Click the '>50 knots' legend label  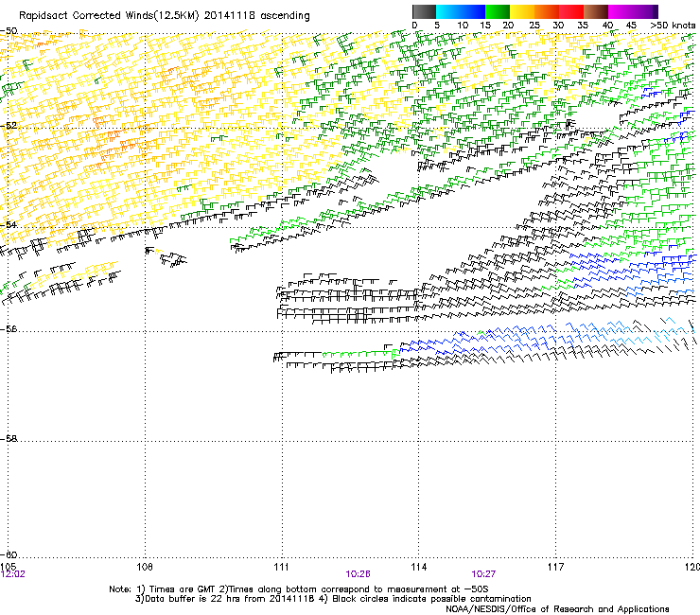click(673, 26)
